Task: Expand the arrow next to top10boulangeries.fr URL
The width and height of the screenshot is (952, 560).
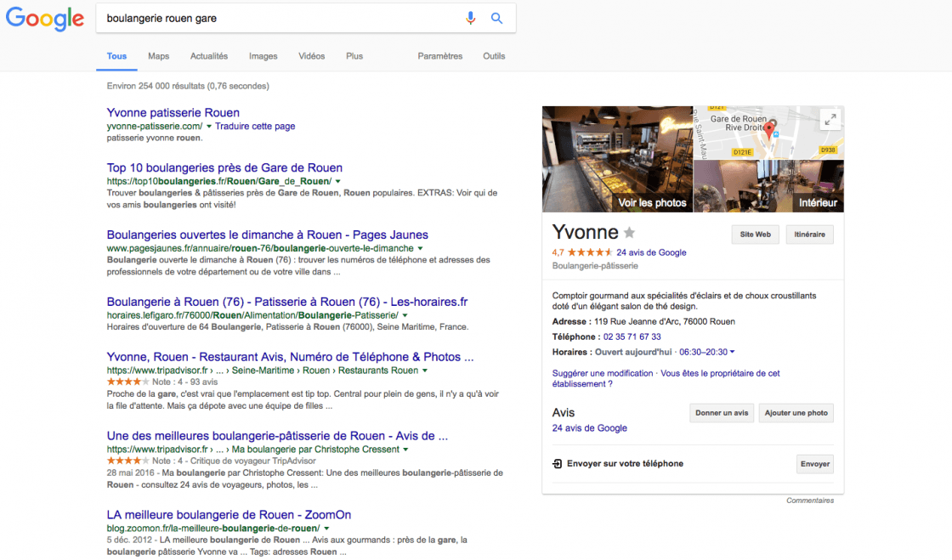Action: click(x=338, y=181)
